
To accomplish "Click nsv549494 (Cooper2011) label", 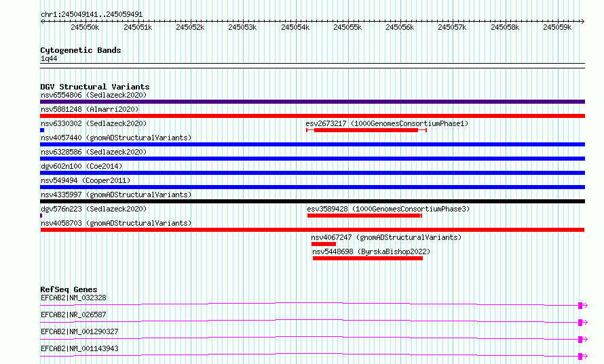I will click(x=86, y=180).
